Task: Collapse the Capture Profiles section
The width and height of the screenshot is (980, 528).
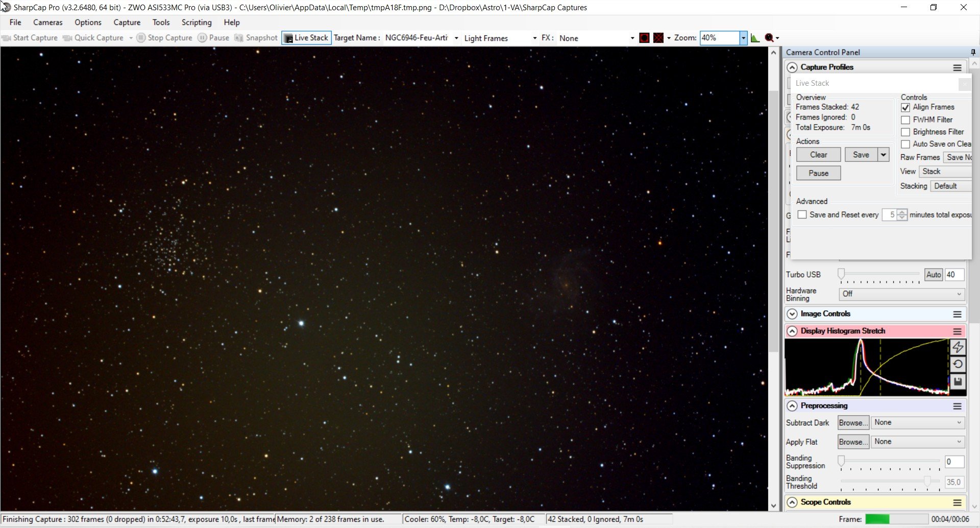Action: click(792, 67)
